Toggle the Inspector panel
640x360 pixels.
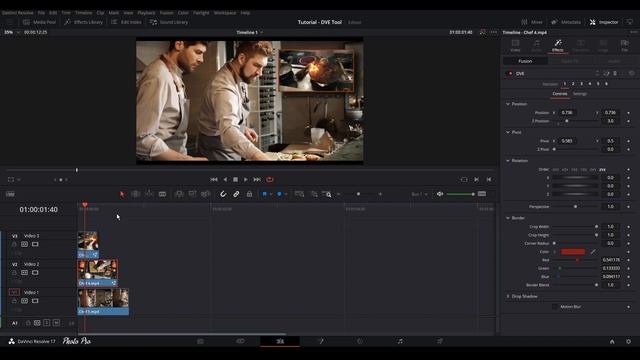tap(604, 22)
